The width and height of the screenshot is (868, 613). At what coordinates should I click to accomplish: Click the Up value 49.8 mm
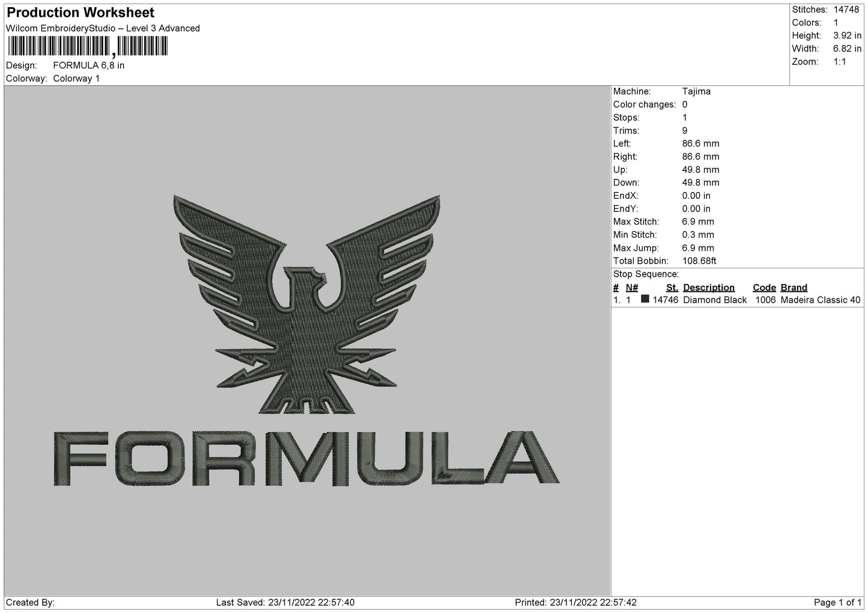[700, 169]
